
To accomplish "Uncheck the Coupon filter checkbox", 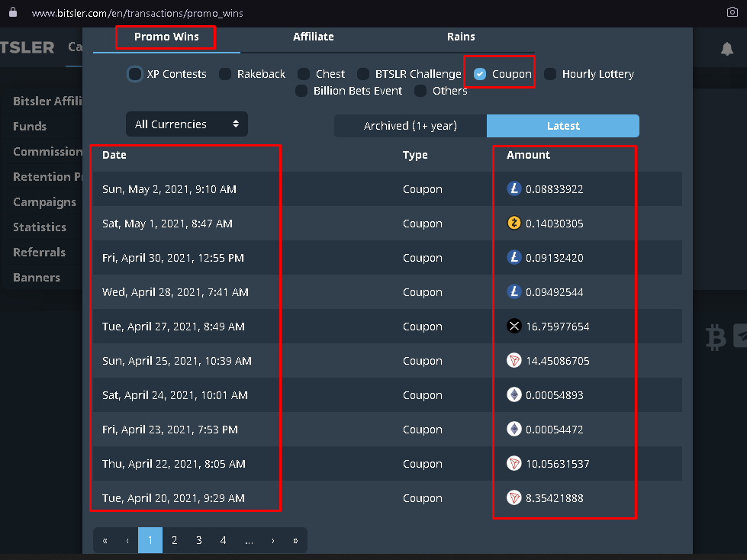I will [480, 74].
